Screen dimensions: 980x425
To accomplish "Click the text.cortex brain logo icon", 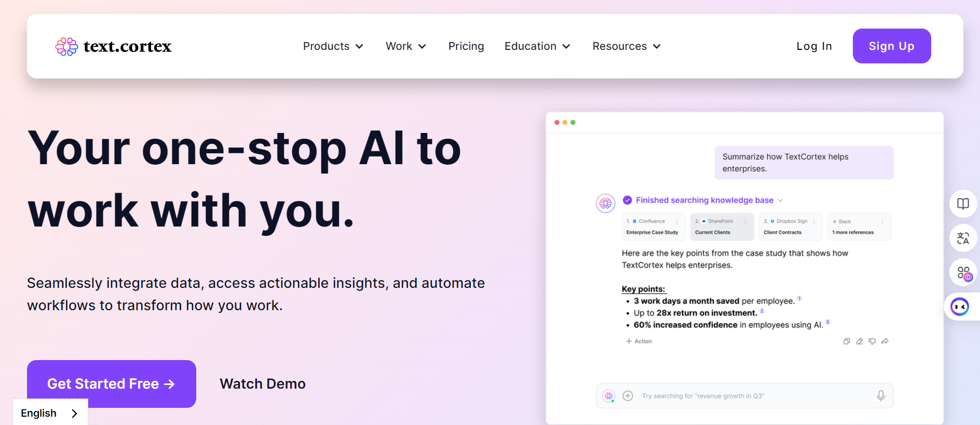I will pyautogui.click(x=66, y=46).
